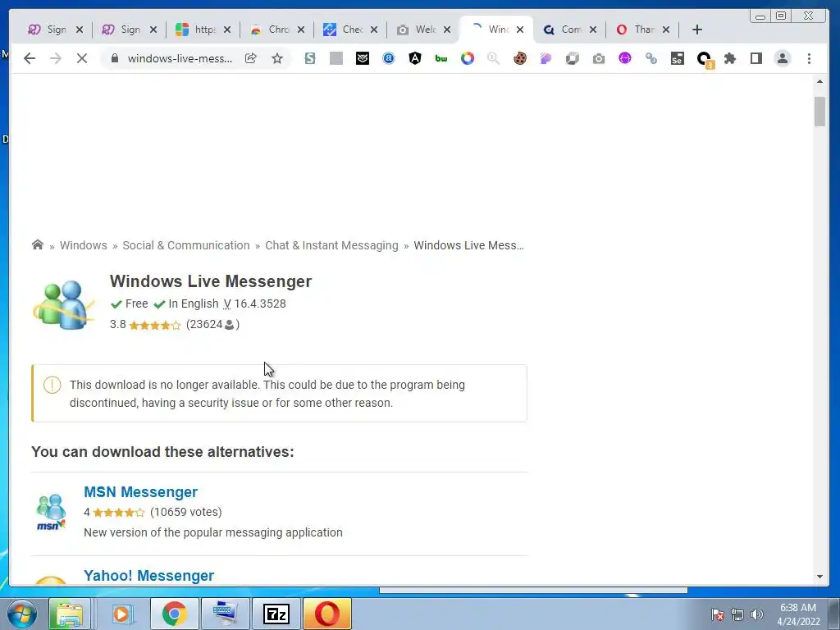Click the padlock site info icon
Image resolution: width=840 pixels, height=630 pixels.
coord(114,58)
